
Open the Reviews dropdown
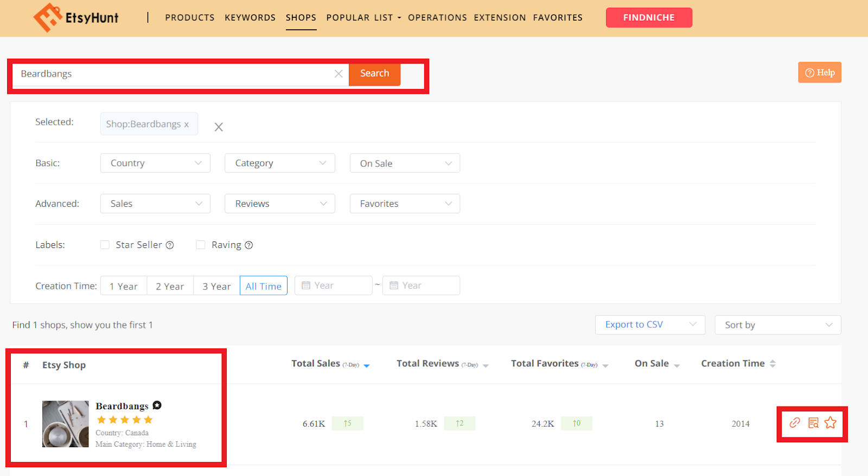click(x=280, y=204)
